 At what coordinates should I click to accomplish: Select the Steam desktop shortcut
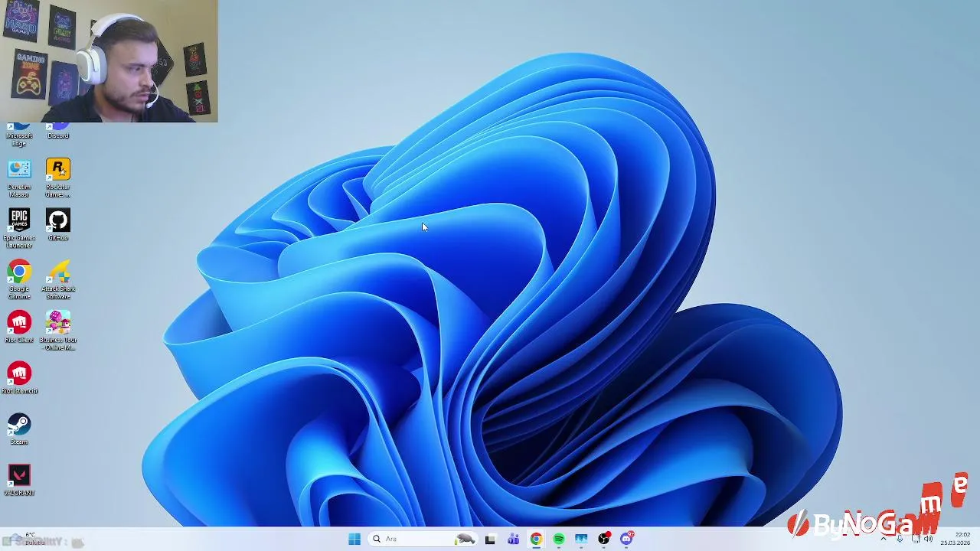[x=19, y=429]
